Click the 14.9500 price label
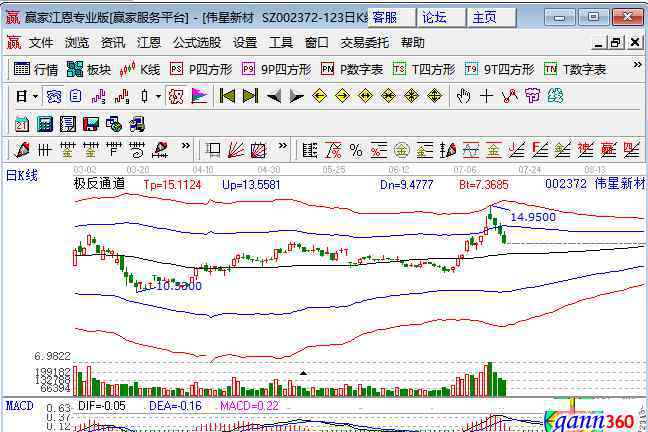Screen dimensions: 648x432 [533, 217]
